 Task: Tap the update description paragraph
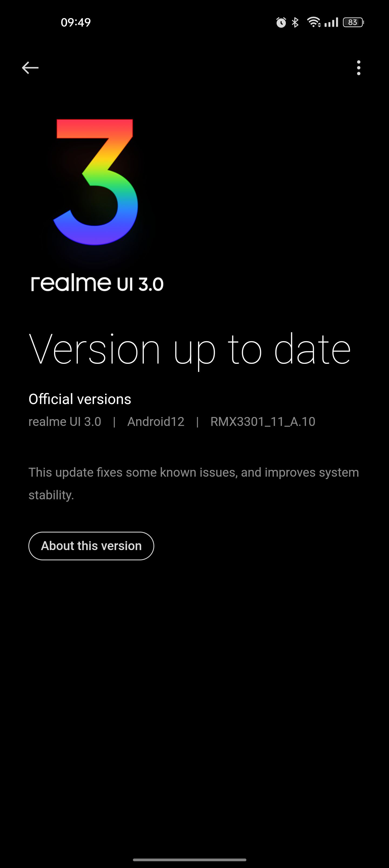point(194,484)
